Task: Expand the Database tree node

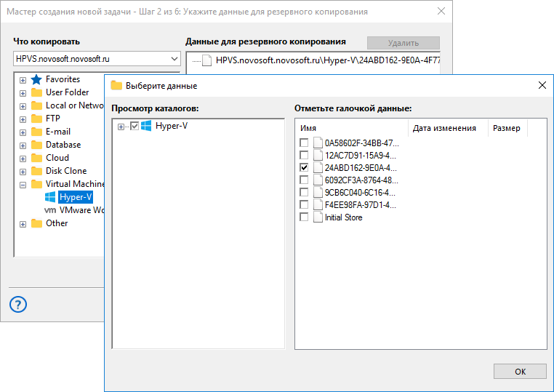Action: (23, 145)
